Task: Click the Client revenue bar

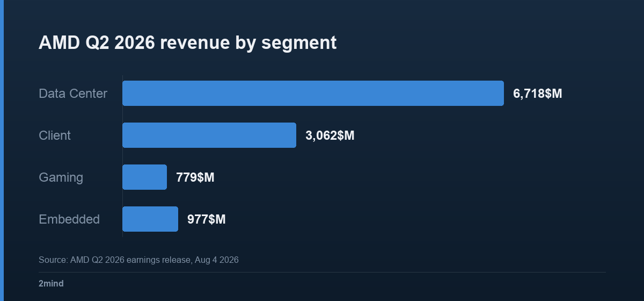Action: click(209, 135)
